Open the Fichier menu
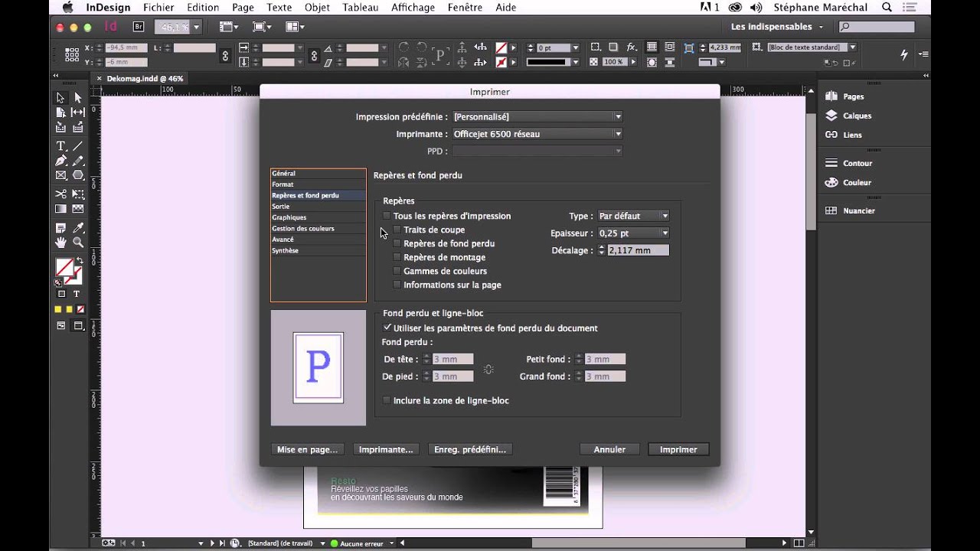 point(158,7)
